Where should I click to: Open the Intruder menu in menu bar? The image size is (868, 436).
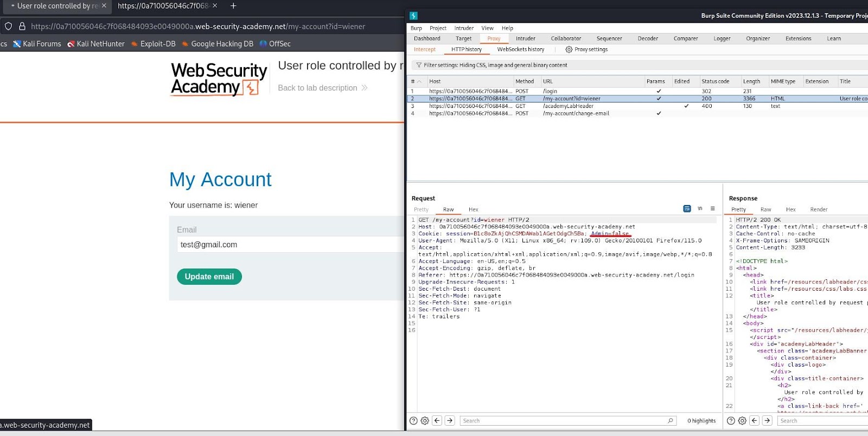coord(464,28)
